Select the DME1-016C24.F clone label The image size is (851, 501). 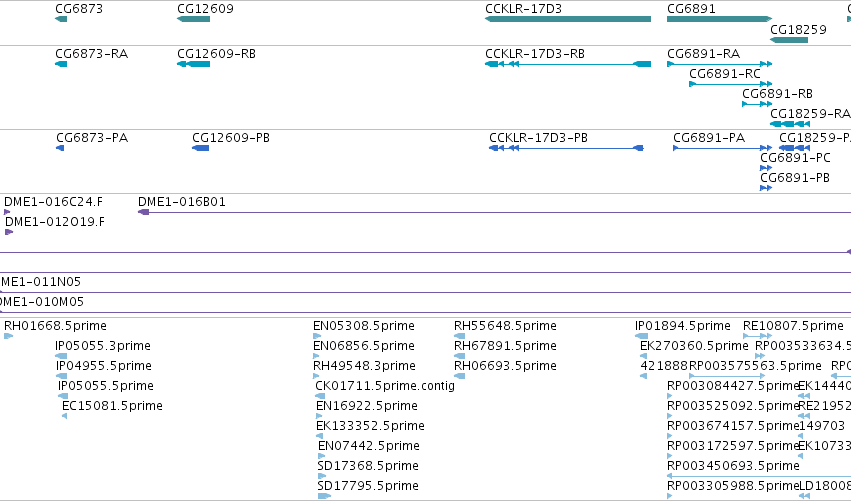point(54,202)
